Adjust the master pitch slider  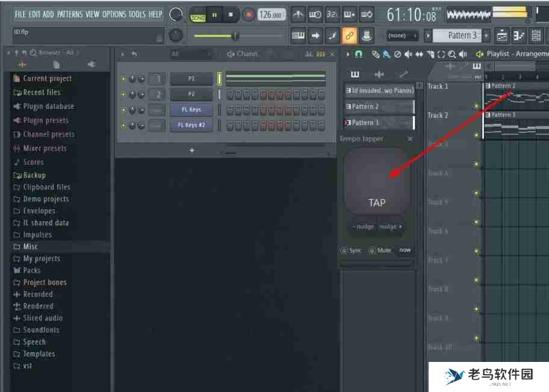click(238, 35)
